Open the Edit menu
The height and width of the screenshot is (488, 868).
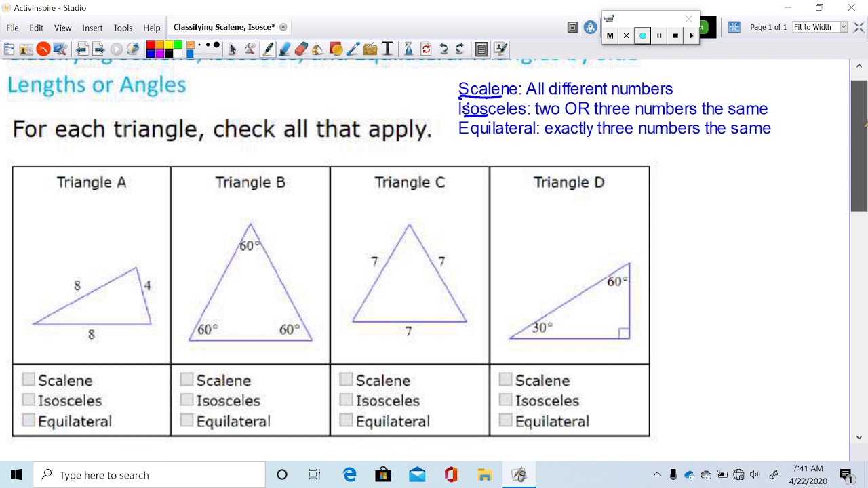(x=37, y=28)
